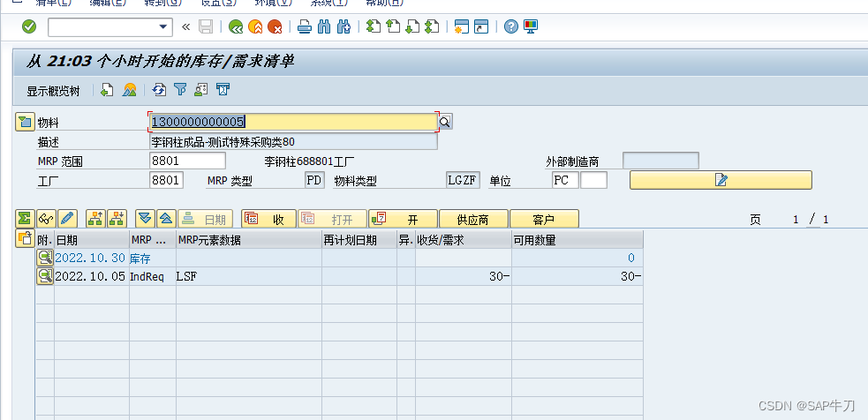Click the 单位 field showing PC
The image size is (868, 420).
(565, 180)
